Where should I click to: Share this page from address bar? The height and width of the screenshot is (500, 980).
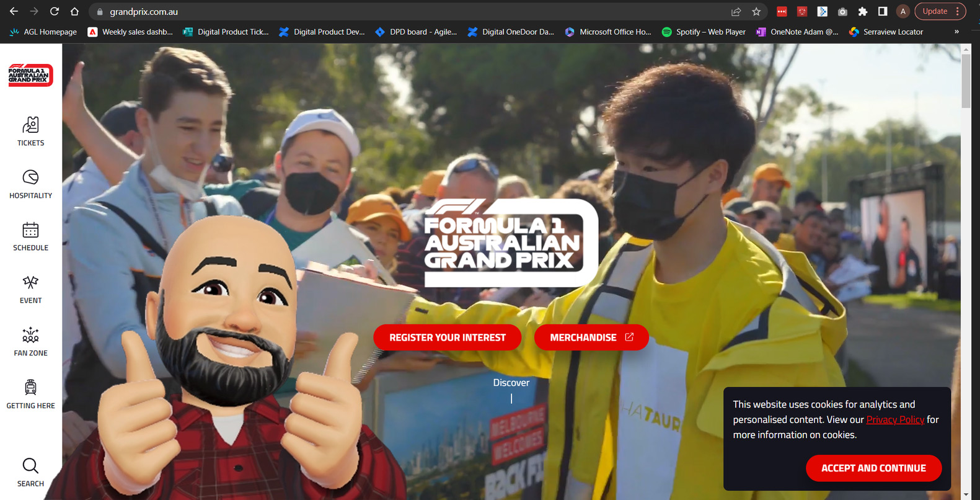[736, 11]
